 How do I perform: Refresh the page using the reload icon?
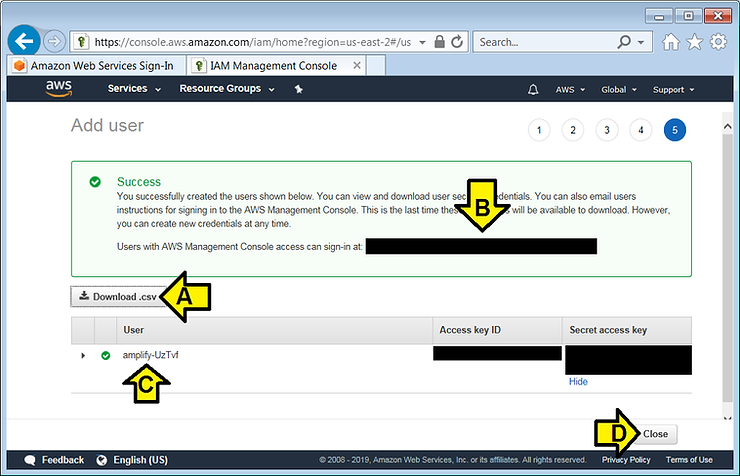click(457, 42)
